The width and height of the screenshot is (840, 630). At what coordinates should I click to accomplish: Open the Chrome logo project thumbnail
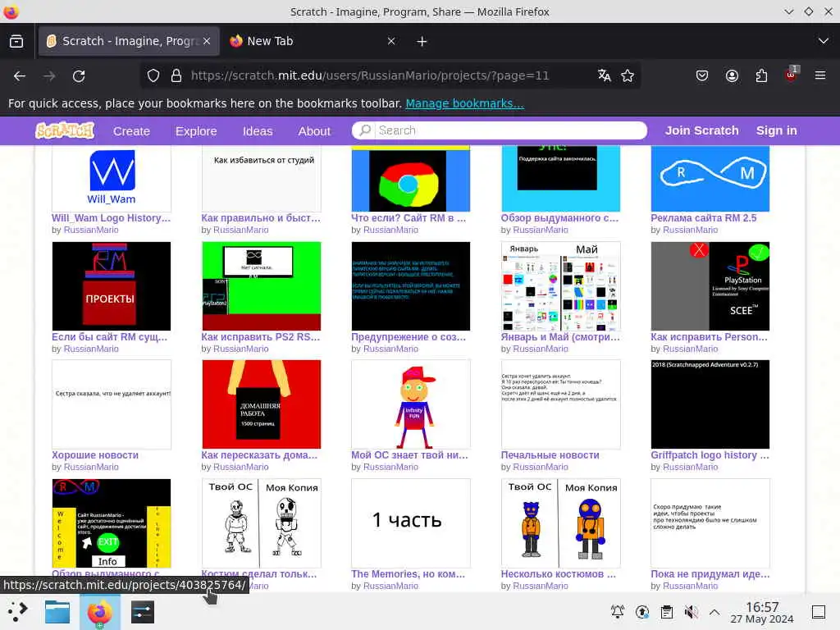pyautogui.click(x=411, y=179)
